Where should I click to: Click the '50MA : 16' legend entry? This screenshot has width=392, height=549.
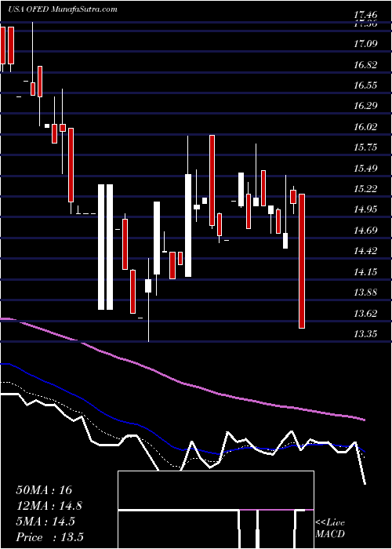click(44, 490)
